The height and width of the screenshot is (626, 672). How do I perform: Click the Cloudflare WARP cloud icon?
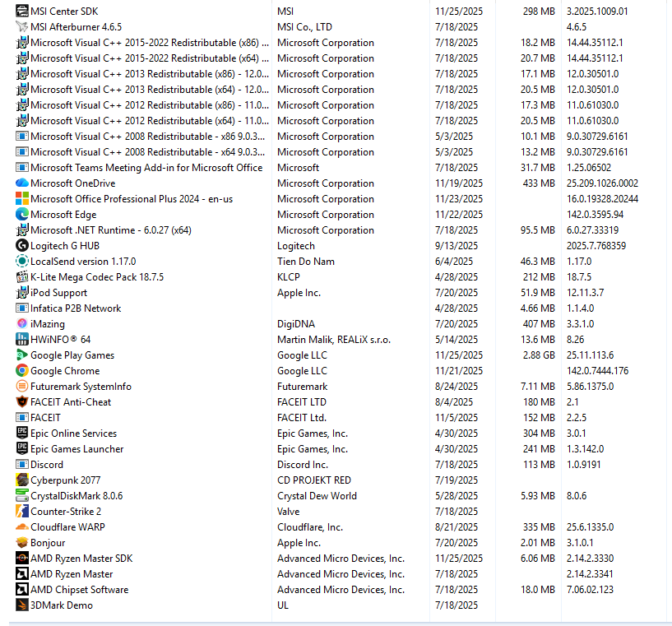pyautogui.click(x=22, y=527)
